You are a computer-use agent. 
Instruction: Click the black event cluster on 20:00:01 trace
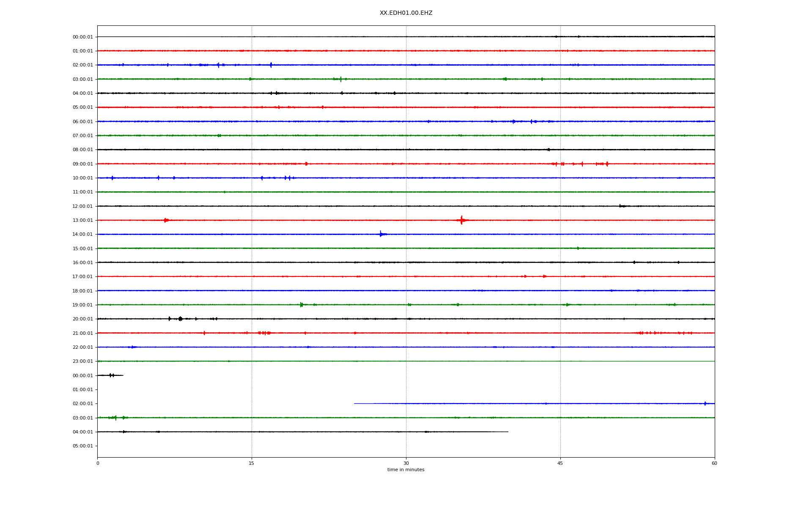tap(180, 319)
